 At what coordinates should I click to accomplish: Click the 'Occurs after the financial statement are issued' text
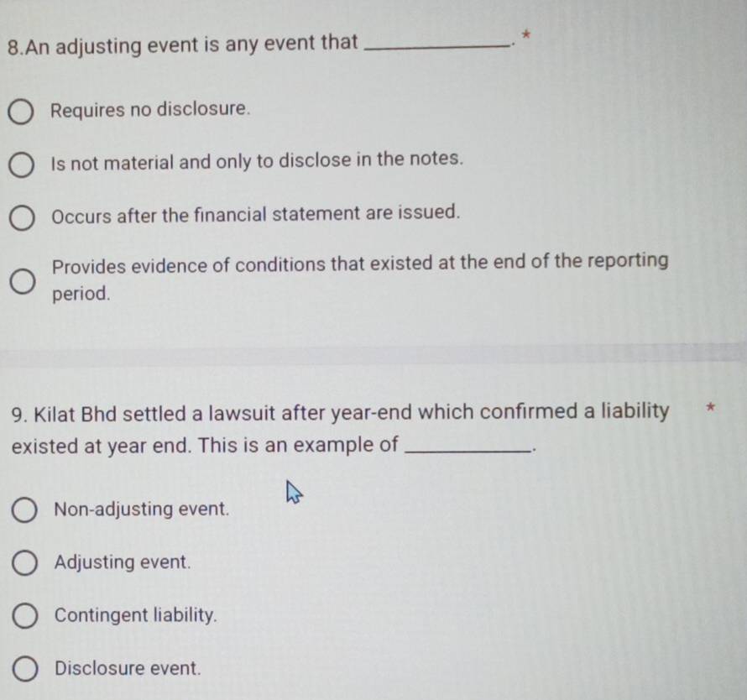[x=256, y=214]
